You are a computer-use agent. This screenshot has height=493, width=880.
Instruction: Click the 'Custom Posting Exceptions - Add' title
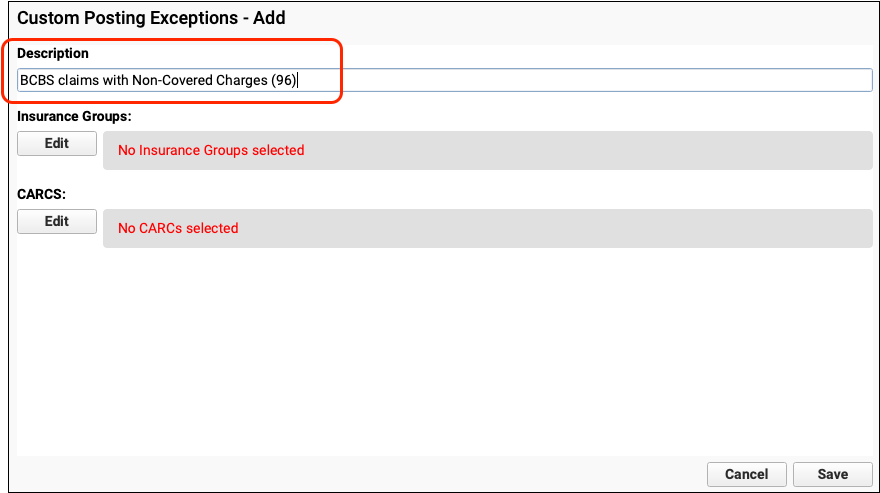point(151,18)
